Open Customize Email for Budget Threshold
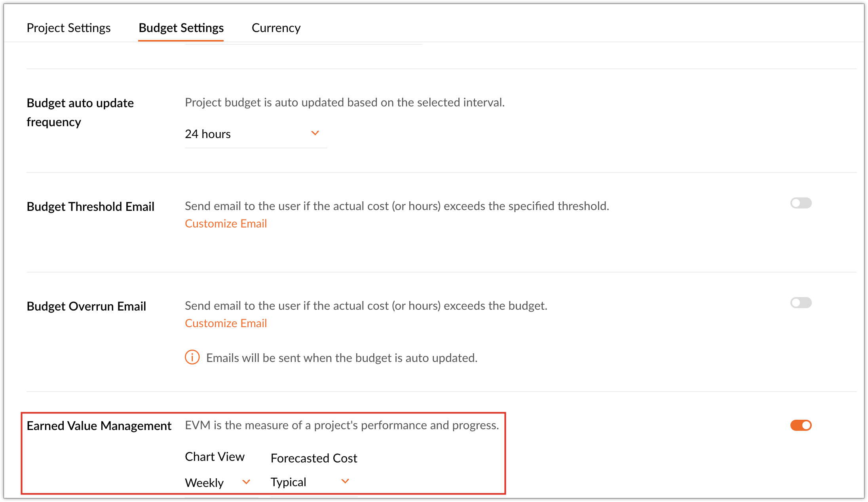Screen dimensions: 868x502 (226, 224)
